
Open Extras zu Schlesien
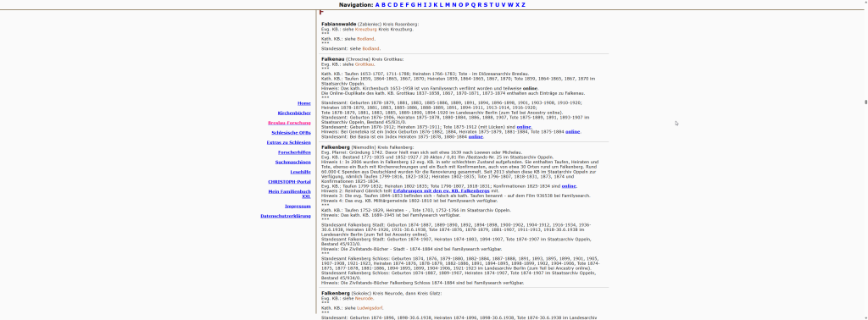point(288,142)
